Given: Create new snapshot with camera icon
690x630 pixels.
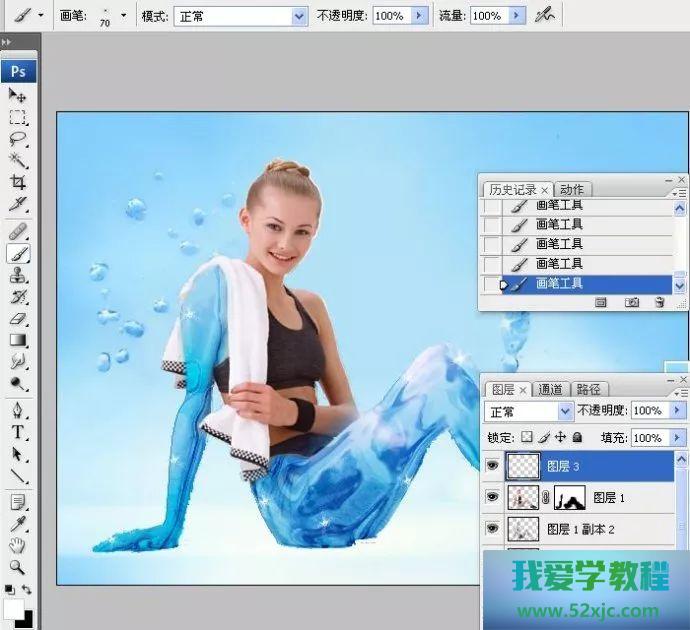Looking at the screenshot, I should (x=632, y=302).
